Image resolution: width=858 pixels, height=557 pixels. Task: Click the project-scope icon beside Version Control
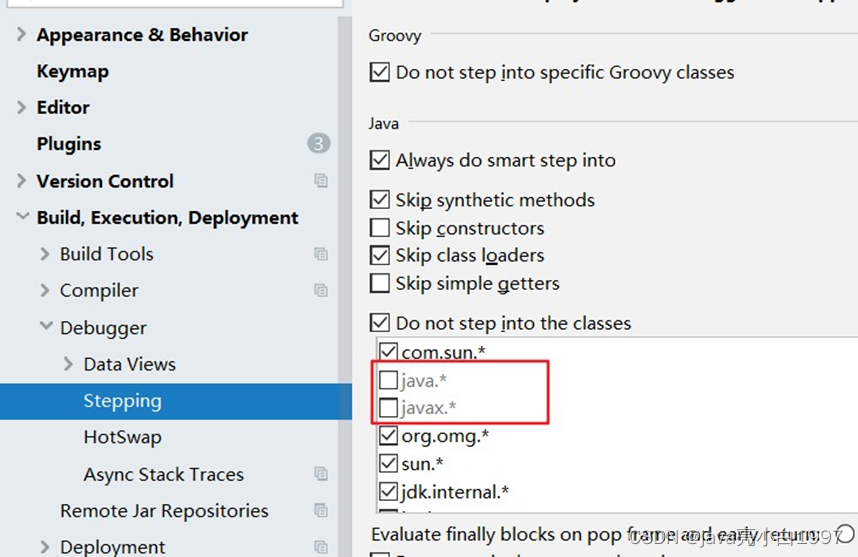point(320,181)
